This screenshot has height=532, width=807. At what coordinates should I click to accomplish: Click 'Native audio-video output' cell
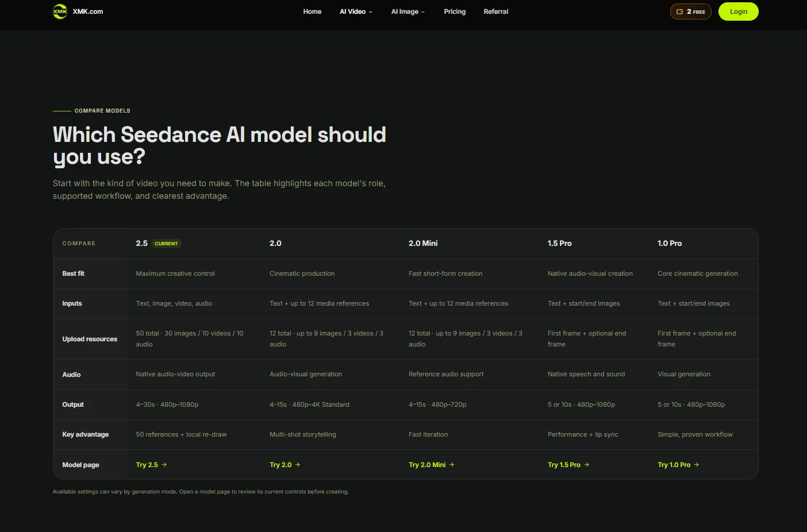[x=175, y=374]
